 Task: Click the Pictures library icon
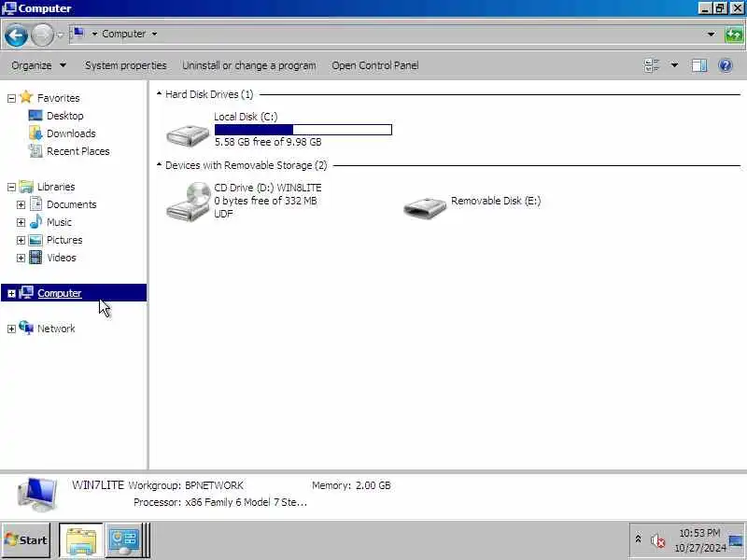pos(35,240)
